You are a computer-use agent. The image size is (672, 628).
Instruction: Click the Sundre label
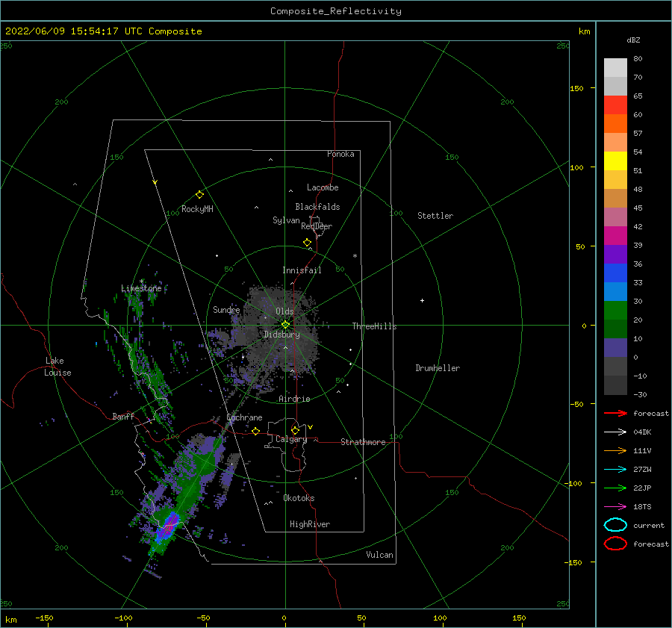coord(226,309)
